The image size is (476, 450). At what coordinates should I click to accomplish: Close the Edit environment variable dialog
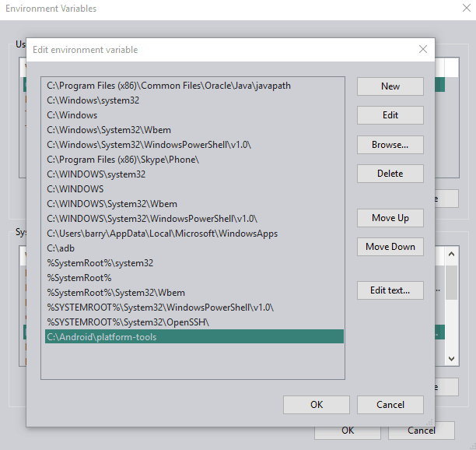(x=423, y=49)
